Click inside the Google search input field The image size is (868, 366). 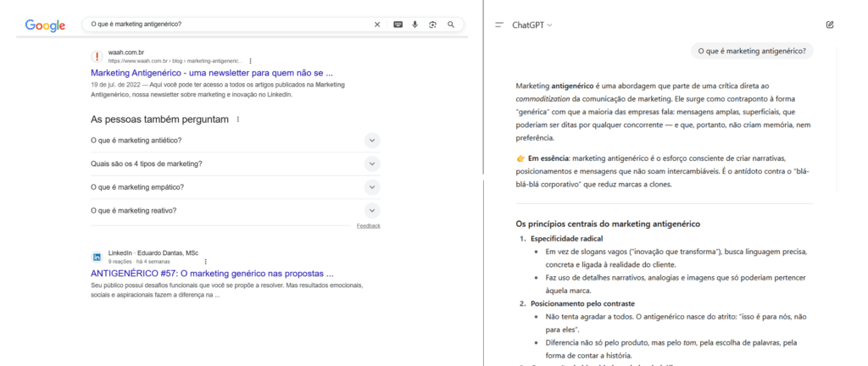(229, 25)
